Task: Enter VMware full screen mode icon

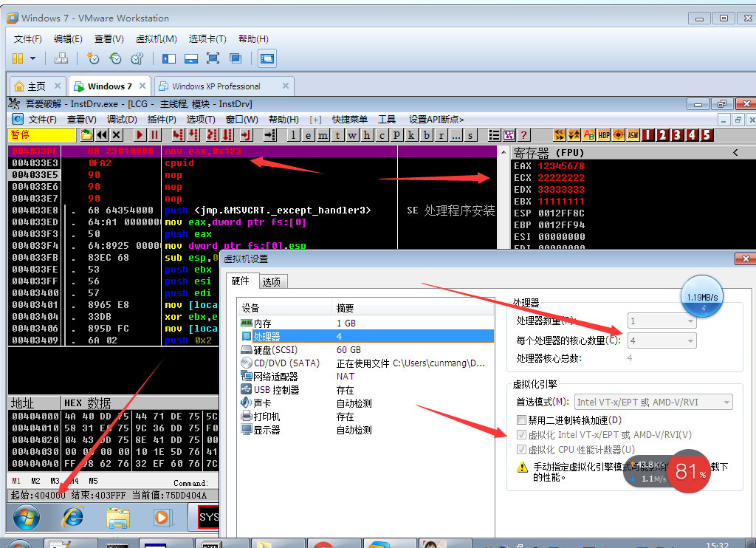Action: point(213,58)
